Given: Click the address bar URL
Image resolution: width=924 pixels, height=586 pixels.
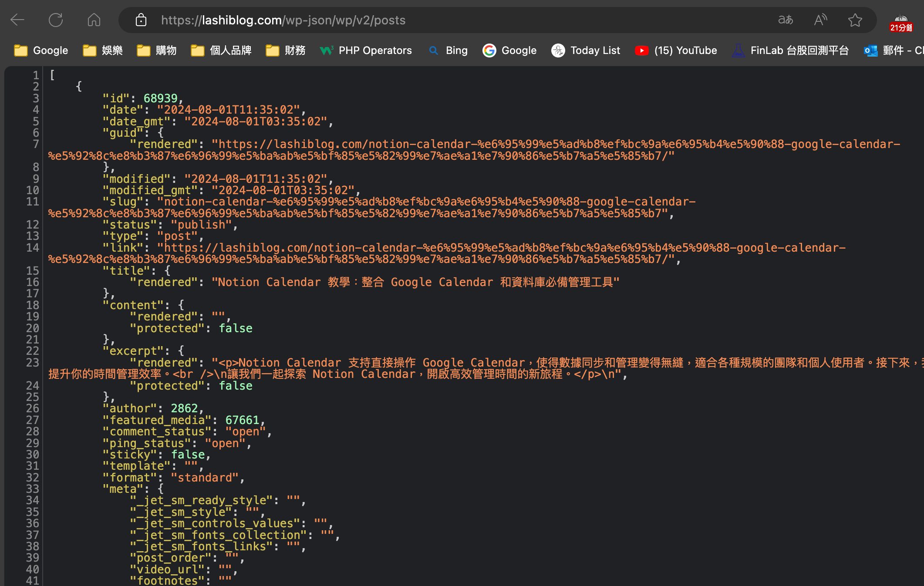Looking at the screenshot, I should click(283, 20).
